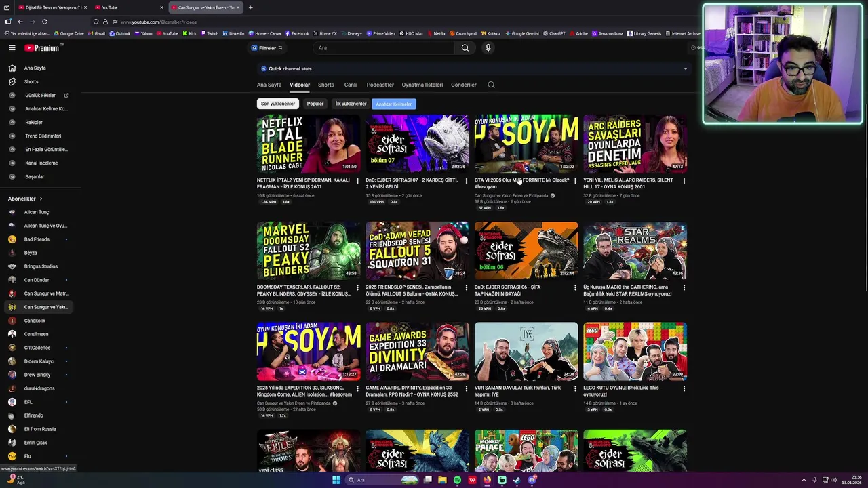Open the Filtreler filter control
The height and width of the screenshot is (488, 868).
(267, 48)
